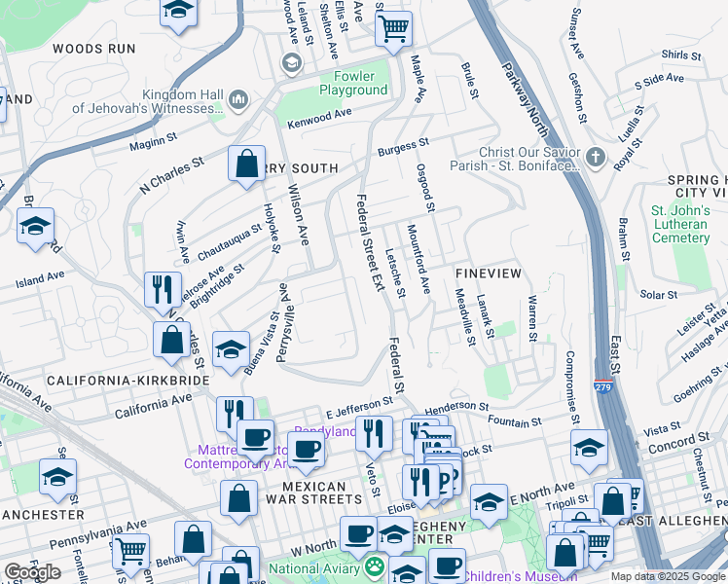Click the CALIFORNIA-KIRKBRIDE neighborhood label
728x584 pixels.
point(128,381)
